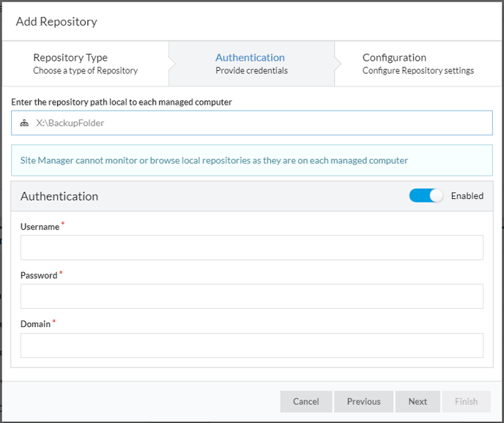Open the Repository Type step
504x423 pixels.
click(86, 64)
